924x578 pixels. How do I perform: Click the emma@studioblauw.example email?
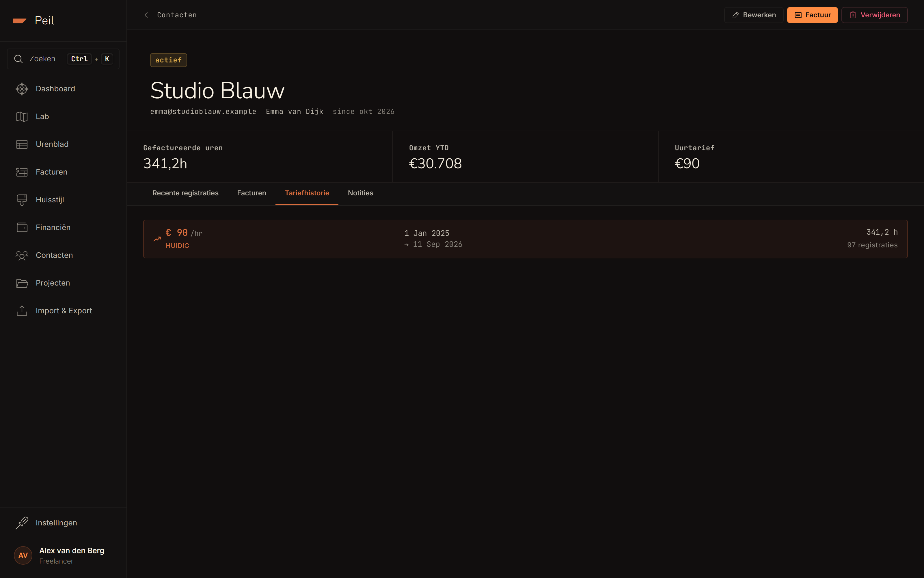point(203,112)
